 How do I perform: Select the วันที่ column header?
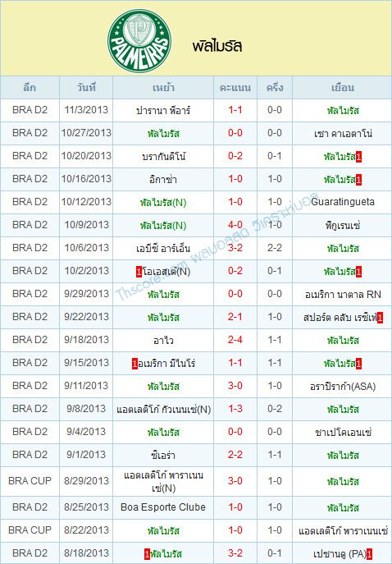[x=86, y=88]
